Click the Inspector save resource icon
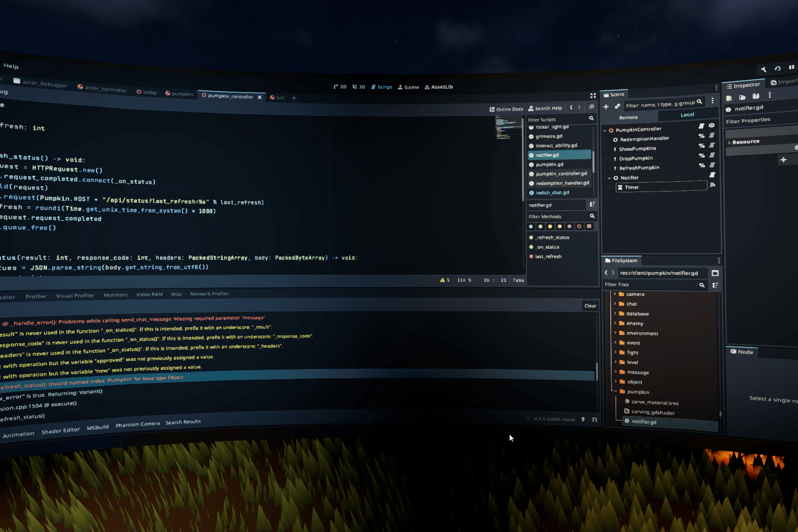Screen dimensions: 798x532 click(x=756, y=96)
